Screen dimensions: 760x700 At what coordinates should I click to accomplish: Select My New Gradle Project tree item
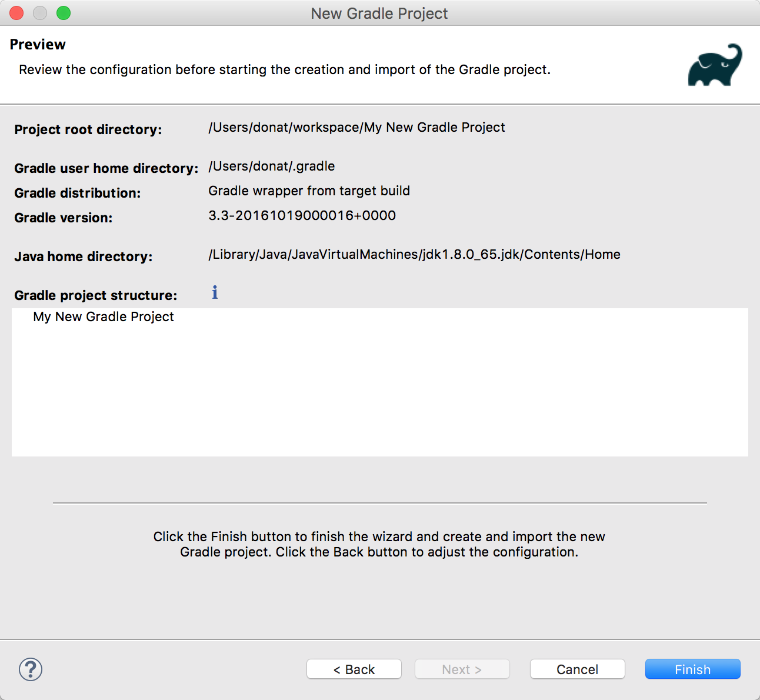[104, 316]
